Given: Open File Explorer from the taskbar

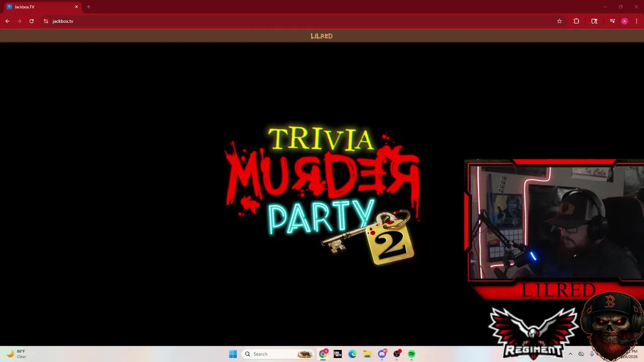Looking at the screenshot, I should pyautogui.click(x=367, y=354).
